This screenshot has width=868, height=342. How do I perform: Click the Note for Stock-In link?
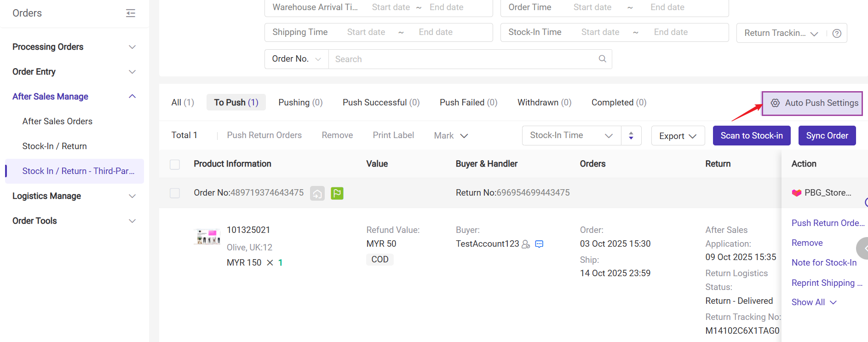tap(824, 263)
